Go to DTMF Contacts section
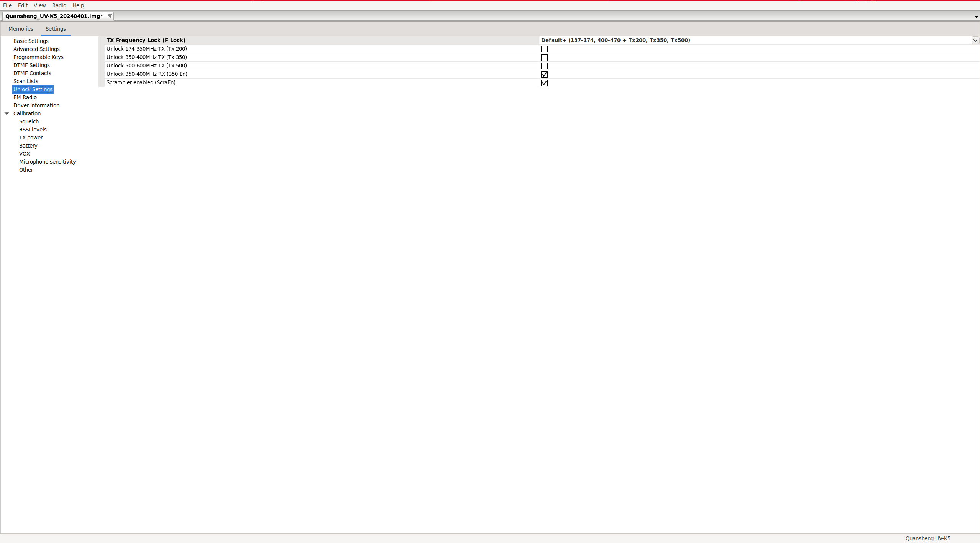Screen dimensions: 980x543 click(32, 73)
